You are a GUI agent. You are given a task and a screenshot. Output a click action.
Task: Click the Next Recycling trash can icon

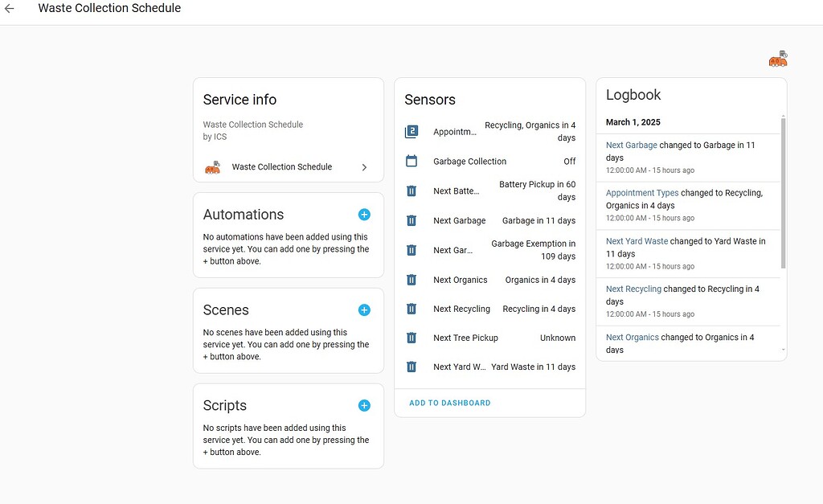point(411,309)
